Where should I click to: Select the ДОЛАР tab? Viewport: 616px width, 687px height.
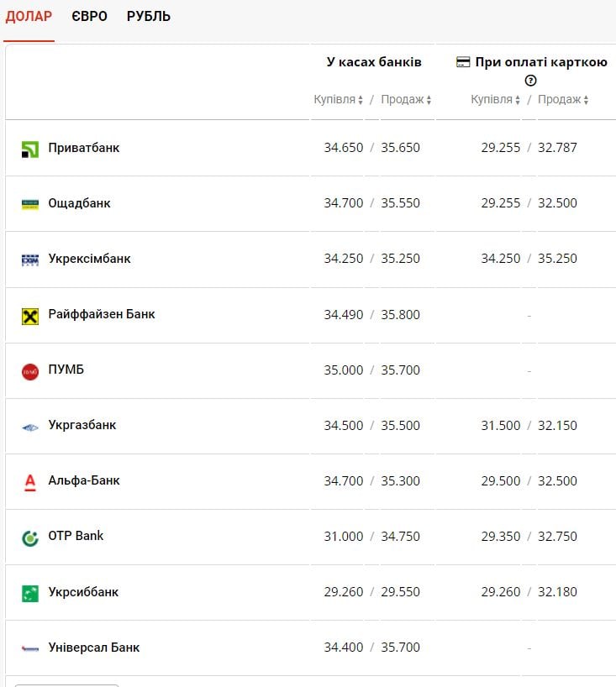(29, 17)
